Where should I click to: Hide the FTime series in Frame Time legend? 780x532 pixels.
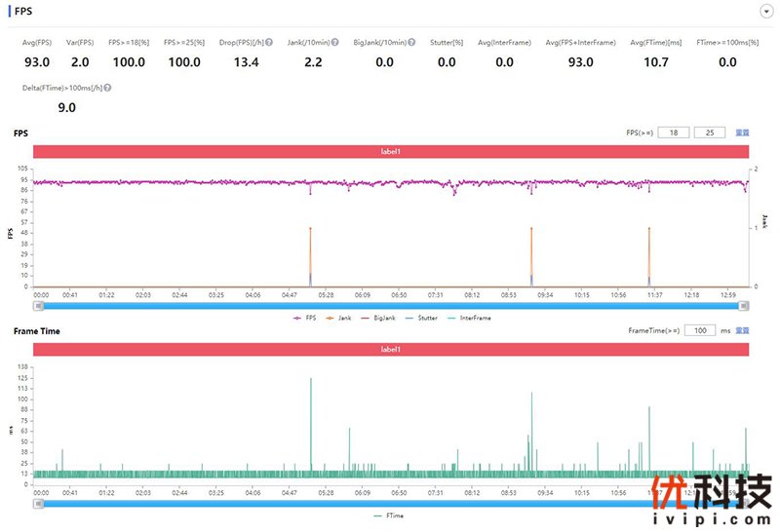pos(390,515)
